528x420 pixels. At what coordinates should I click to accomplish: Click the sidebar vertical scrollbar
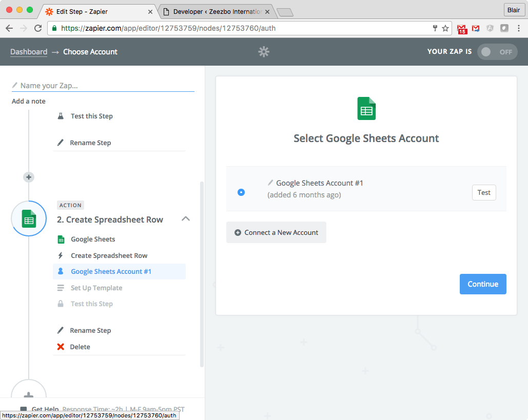[202, 274]
